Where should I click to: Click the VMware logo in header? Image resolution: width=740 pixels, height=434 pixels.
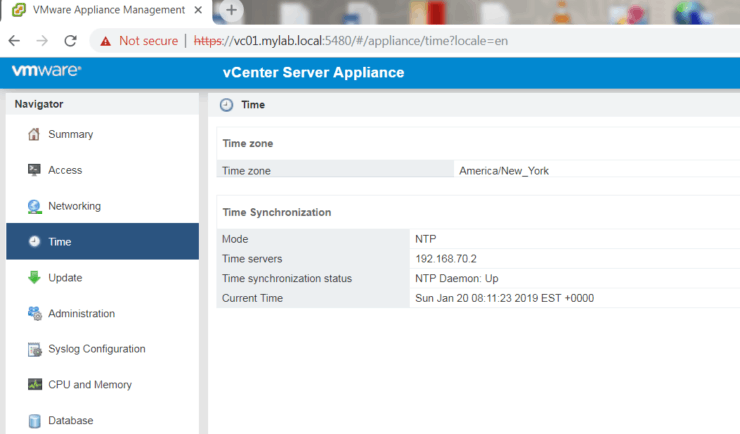(46, 72)
